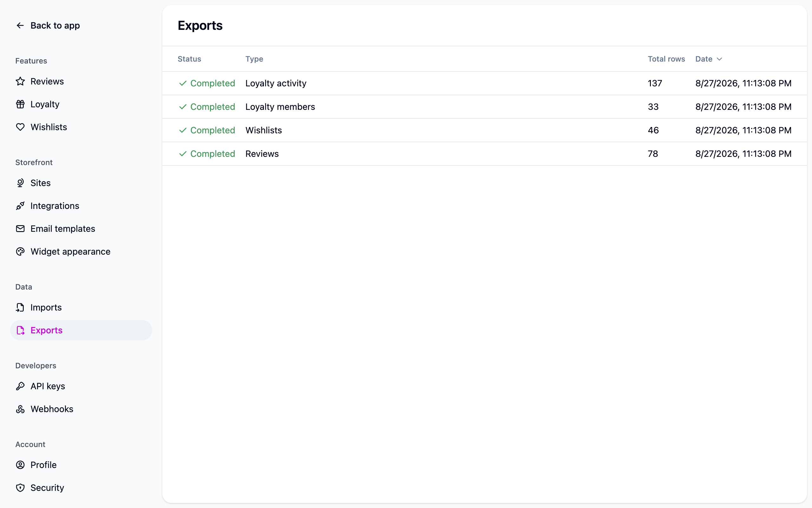This screenshot has height=508, width=812.
Task: Click the checkmark in Loyalty members row
Action: (182, 107)
